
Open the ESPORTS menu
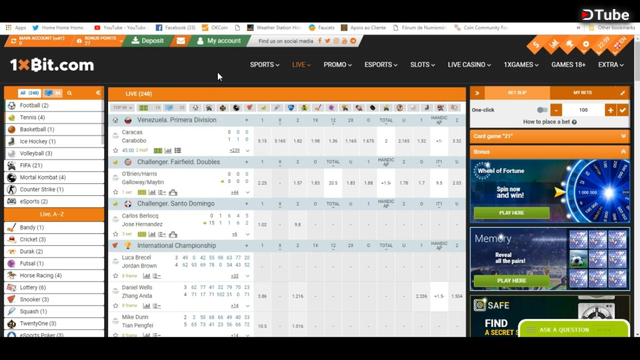tap(381, 64)
